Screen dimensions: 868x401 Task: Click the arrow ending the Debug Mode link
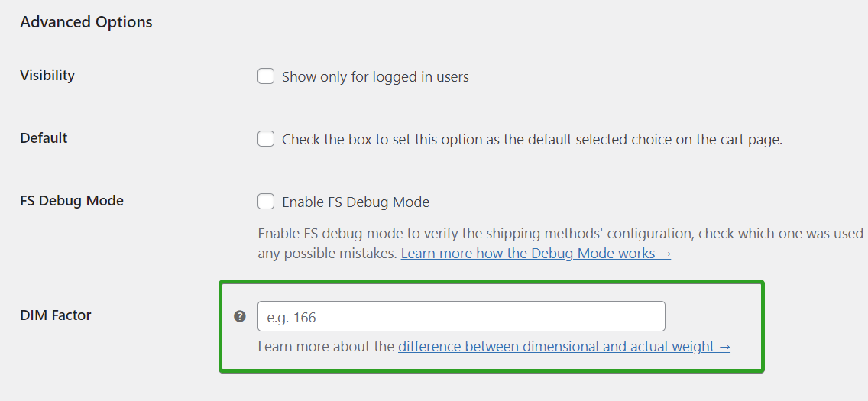point(666,254)
